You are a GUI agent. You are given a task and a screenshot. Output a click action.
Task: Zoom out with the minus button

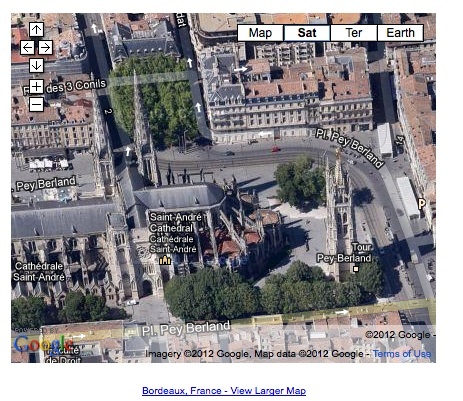tap(36, 104)
